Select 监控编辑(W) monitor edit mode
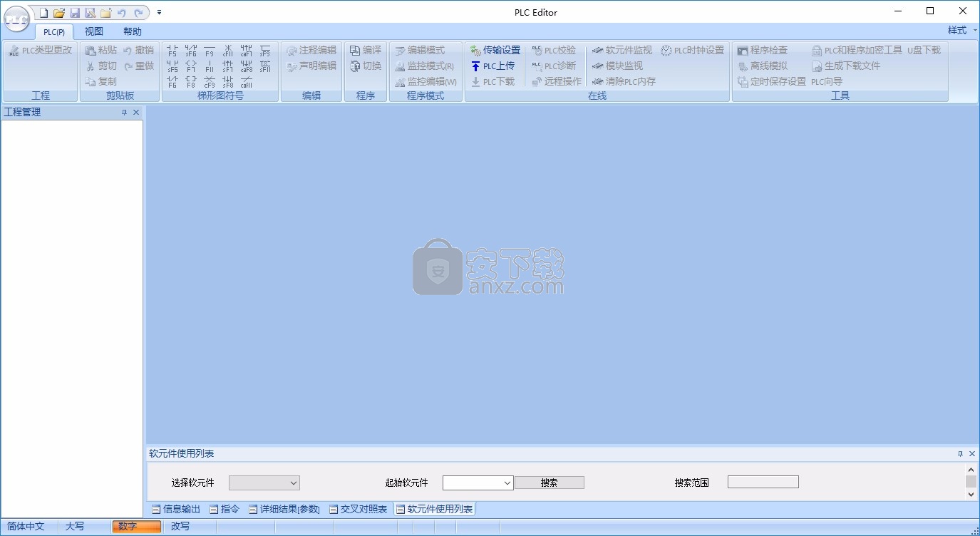Screen dimensions: 980x536 [425, 81]
